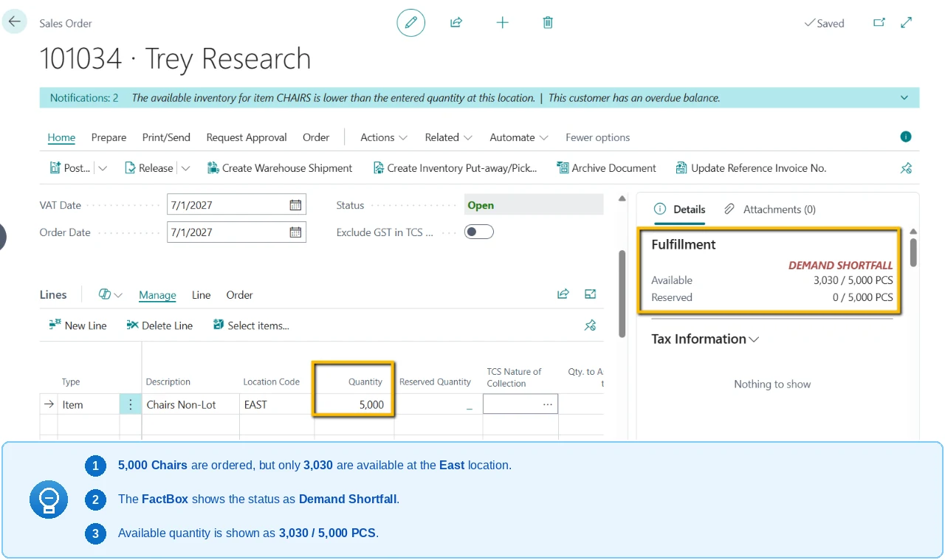Click the FactBox pane vertical scrollbar

(913, 252)
